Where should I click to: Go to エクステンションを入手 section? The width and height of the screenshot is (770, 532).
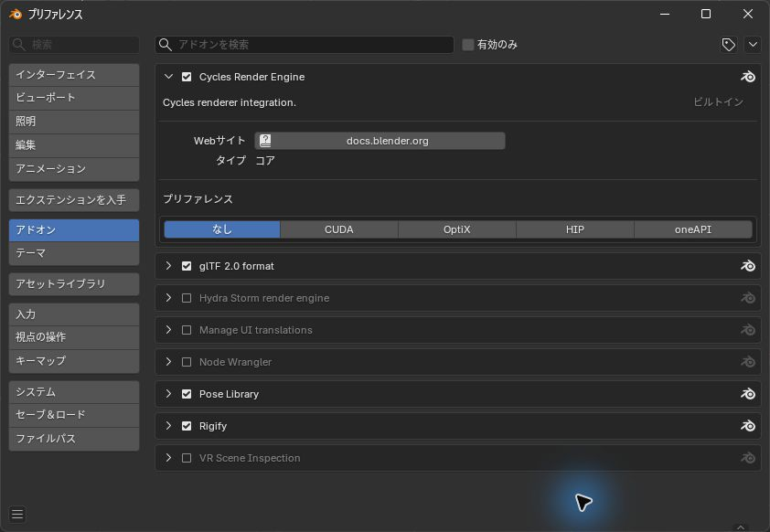pos(74,200)
